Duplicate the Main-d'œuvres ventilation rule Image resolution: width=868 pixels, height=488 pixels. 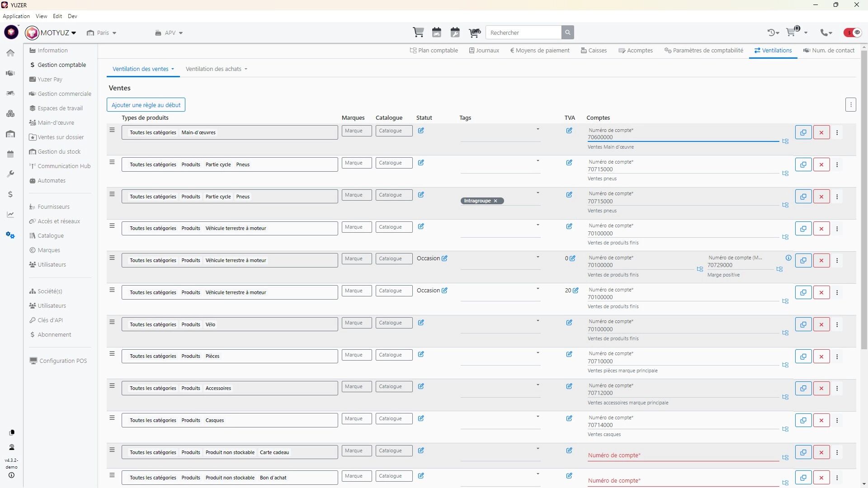click(803, 133)
